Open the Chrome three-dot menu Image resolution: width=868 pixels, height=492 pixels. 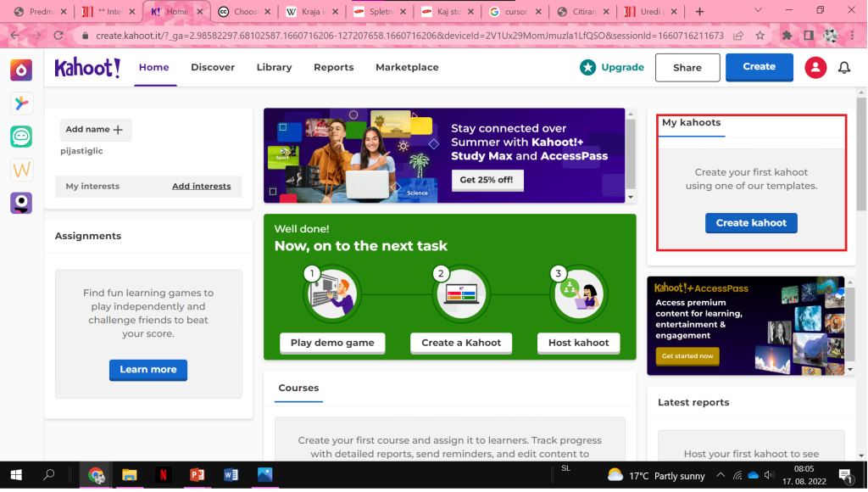pyautogui.click(x=853, y=36)
